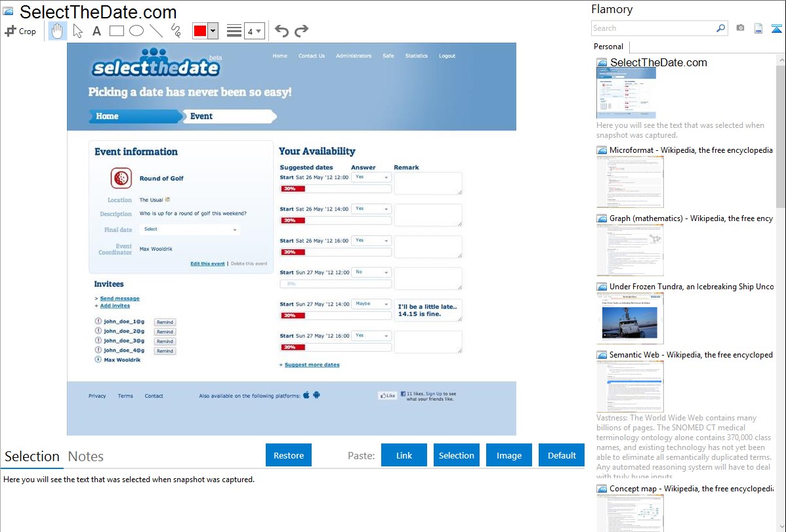The width and height of the screenshot is (786, 532).
Task: Open the Under Frozen Tundra snapshot thumbnail
Action: pyautogui.click(x=630, y=318)
